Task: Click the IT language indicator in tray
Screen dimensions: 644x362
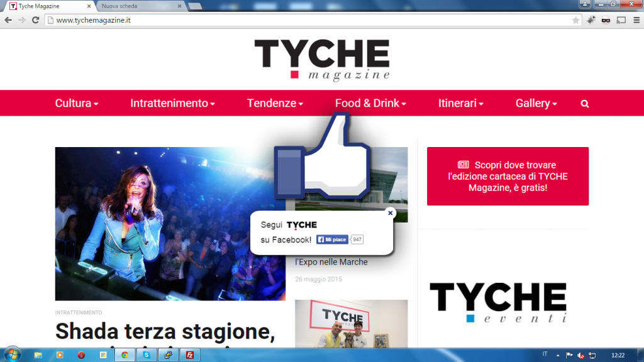Action: (545, 354)
